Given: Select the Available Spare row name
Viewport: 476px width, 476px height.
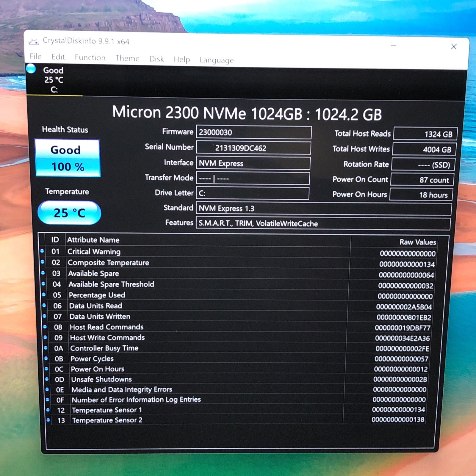Looking at the screenshot, I should tap(93, 273).
